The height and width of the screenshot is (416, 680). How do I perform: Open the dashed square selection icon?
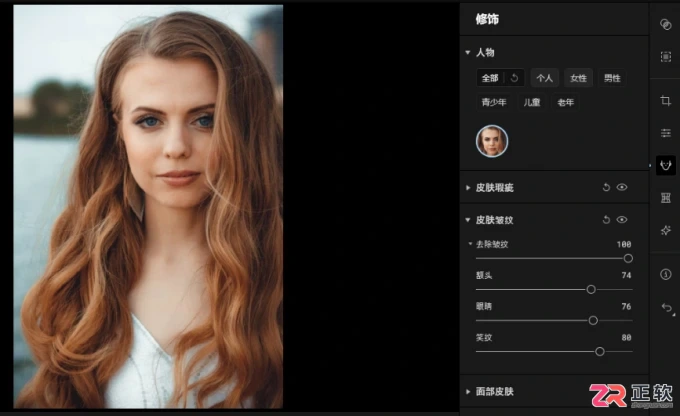click(x=665, y=57)
